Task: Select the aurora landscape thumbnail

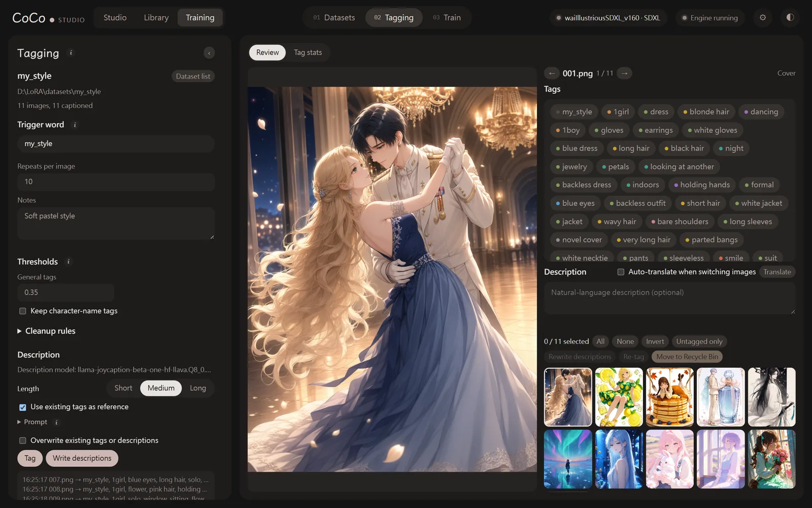Action: click(x=568, y=459)
